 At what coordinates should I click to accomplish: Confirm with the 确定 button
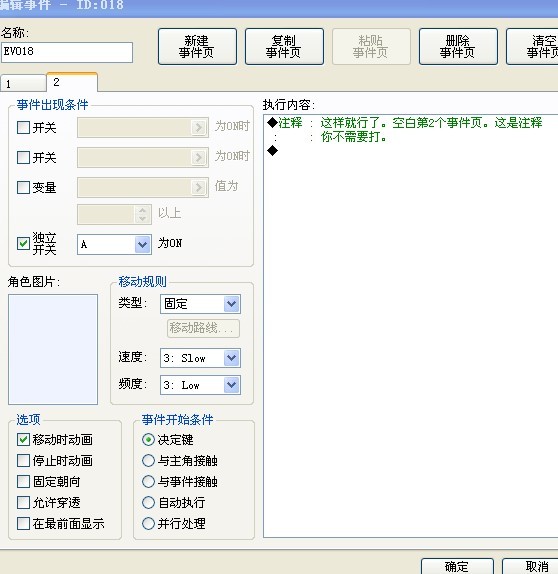(457, 566)
